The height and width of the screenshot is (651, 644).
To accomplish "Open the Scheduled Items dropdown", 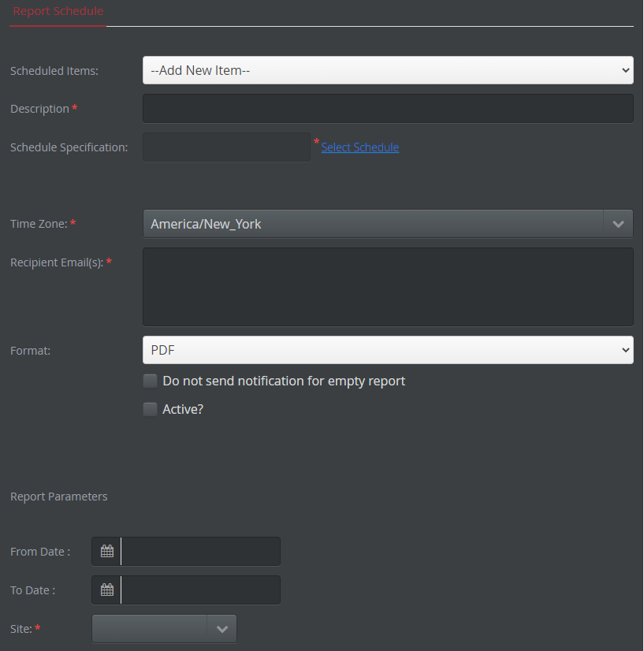I will point(389,71).
